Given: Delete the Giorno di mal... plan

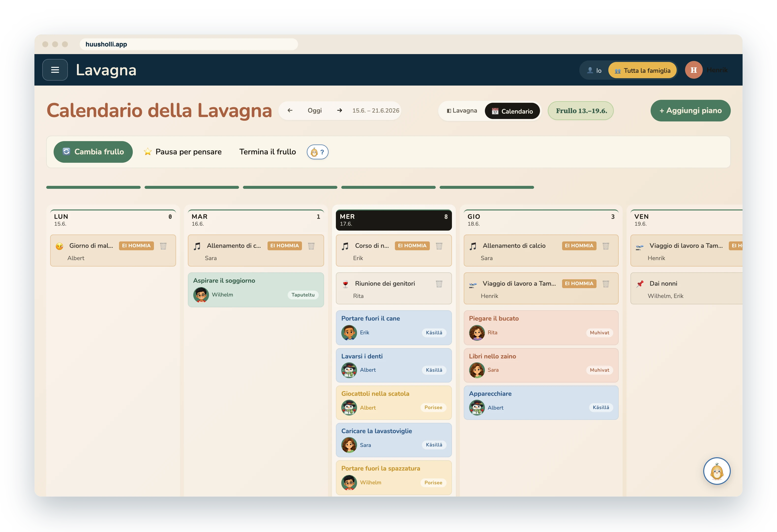Looking at the screenshot, I should pyautogui.click(x=163, y=246).
